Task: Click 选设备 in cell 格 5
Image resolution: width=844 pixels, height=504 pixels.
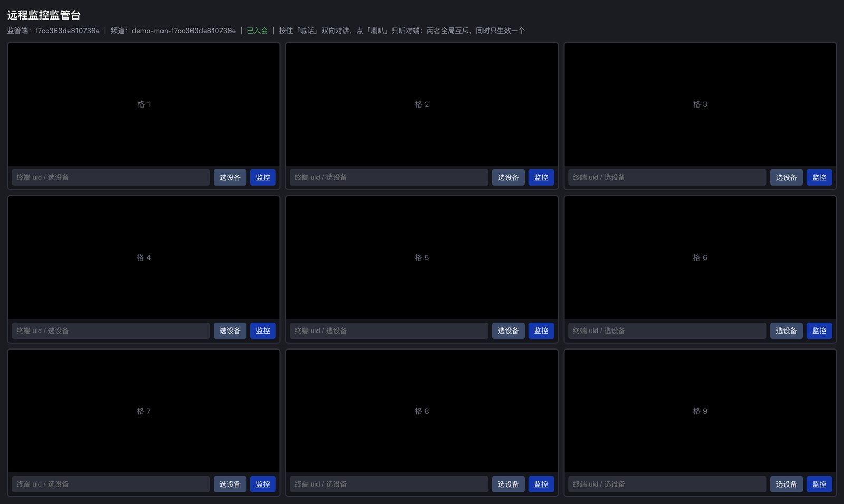Action: (x=508, y=331)
